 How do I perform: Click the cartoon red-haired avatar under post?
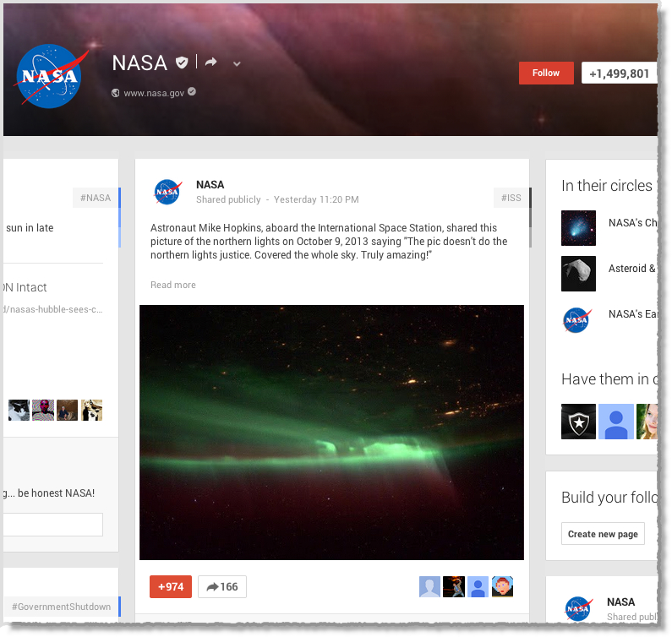[x=502, y=586]
